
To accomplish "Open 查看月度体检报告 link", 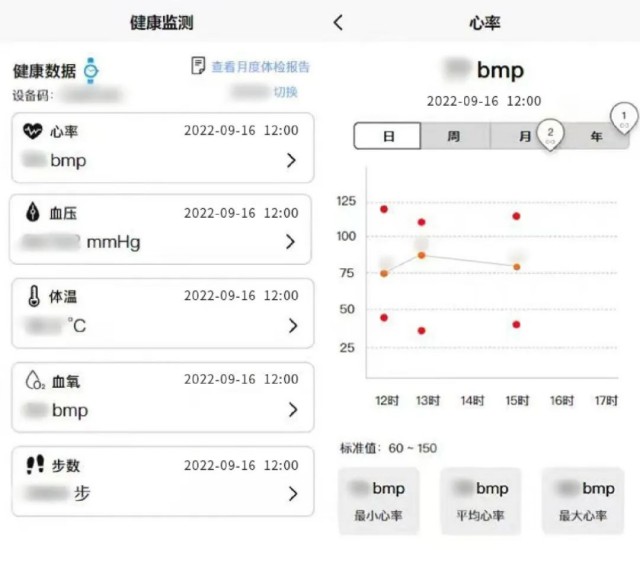I will coord(260,67).
